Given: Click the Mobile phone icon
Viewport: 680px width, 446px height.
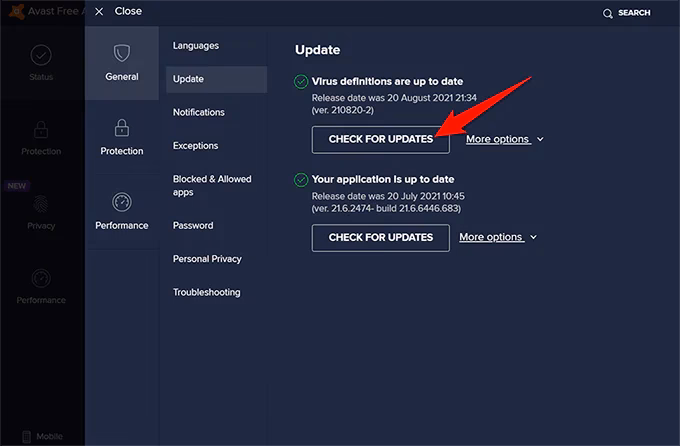Looking at the screenshot, I should pyautogui.click(x=26, y=436).
